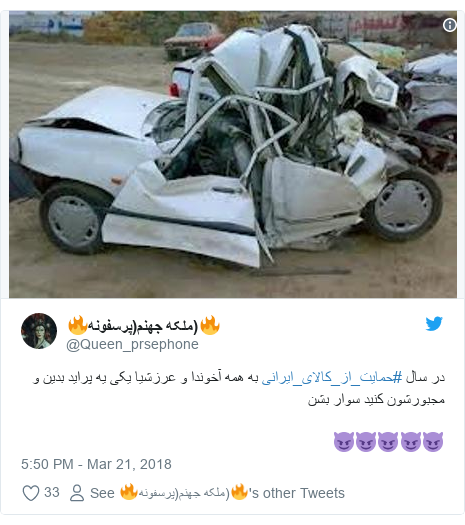Click the author's Persian display name

coord(144,326)
